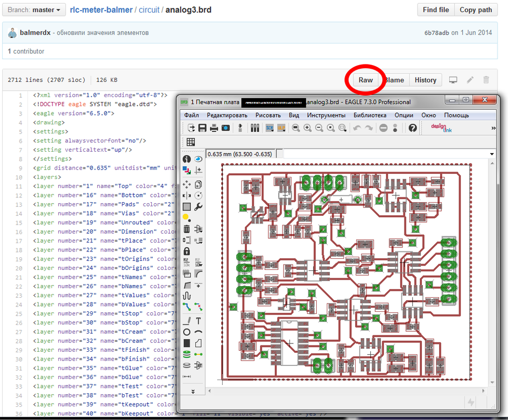This screenshot has width=508, height=420.
Task: Open the Info tool in EAGLE
Action: click(x=186, y=159)
